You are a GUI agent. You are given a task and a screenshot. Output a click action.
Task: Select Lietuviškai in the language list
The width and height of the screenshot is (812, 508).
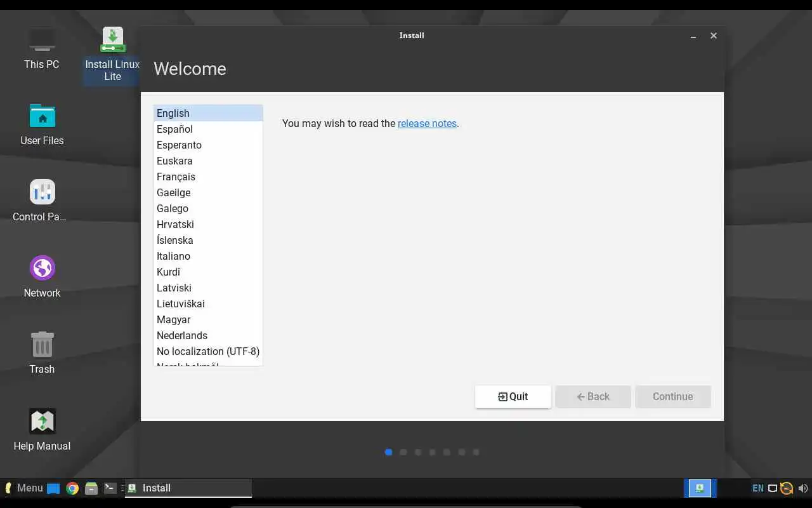coord(208,304)
